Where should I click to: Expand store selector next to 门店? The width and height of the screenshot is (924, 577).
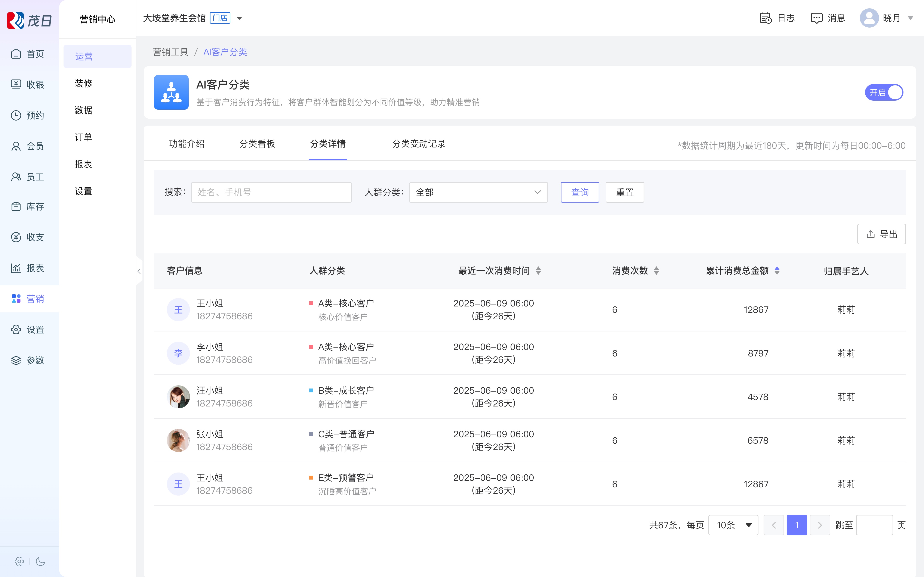(239, 18)
